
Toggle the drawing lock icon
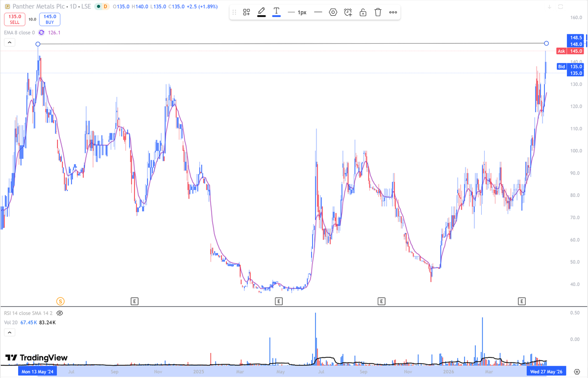click(x=363, y=12)
